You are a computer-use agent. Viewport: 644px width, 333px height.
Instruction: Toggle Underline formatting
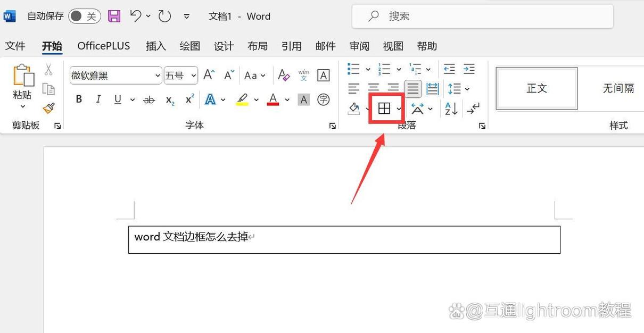(118, 99)
